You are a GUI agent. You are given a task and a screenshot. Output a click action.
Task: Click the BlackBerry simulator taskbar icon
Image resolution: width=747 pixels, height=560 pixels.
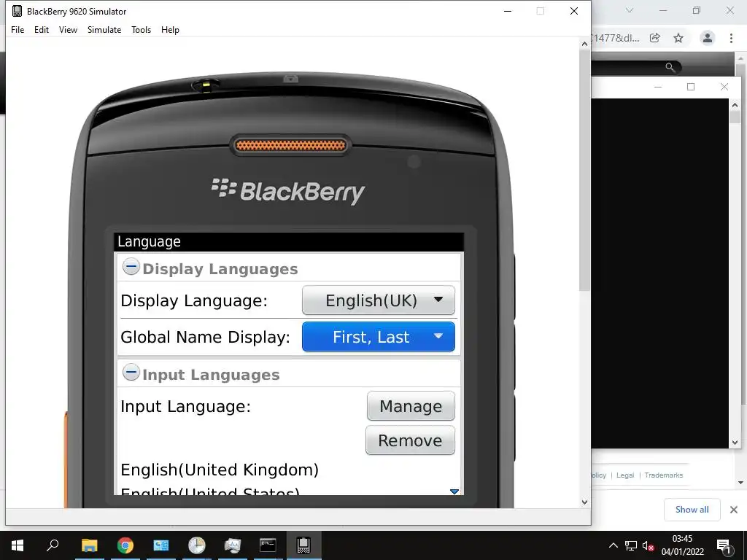303,545
